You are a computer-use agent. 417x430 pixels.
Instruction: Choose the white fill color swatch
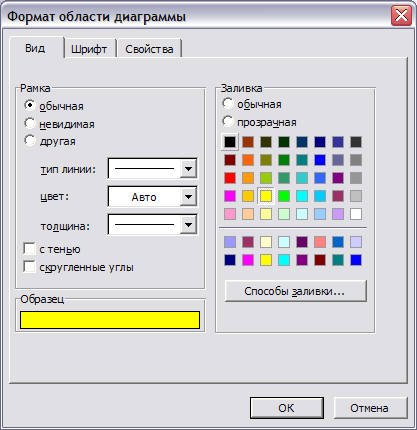tap(356, 214)
